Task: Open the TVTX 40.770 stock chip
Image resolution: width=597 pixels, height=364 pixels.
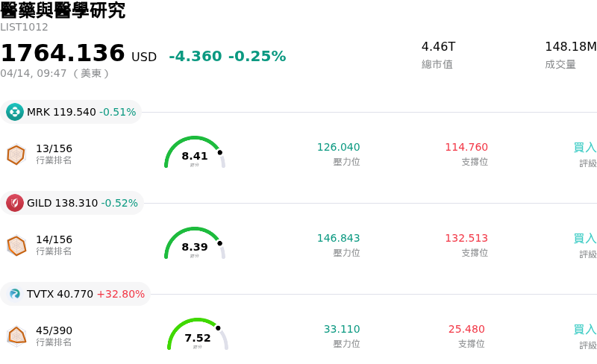Action: tap(75, 294)
